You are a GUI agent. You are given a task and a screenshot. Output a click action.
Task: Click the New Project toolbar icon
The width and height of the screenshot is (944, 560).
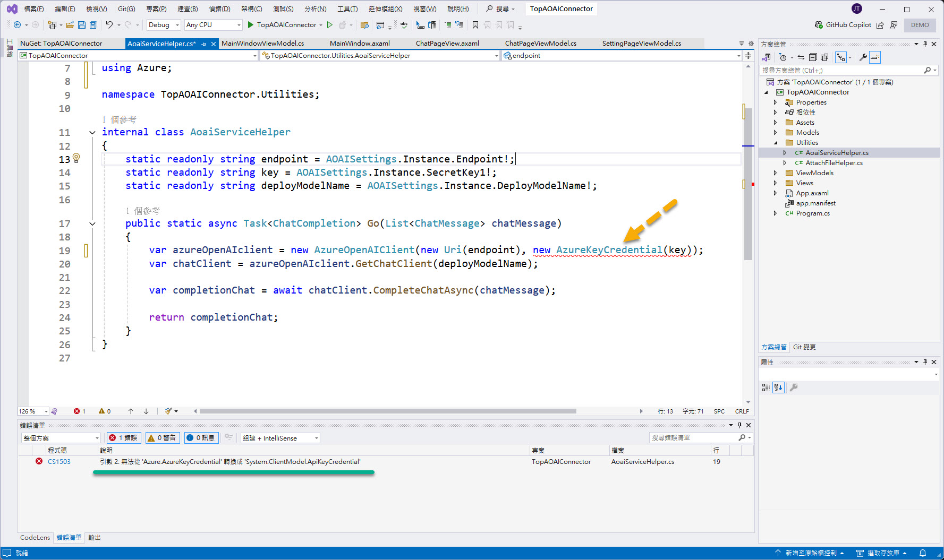click(x=52, y=25)
